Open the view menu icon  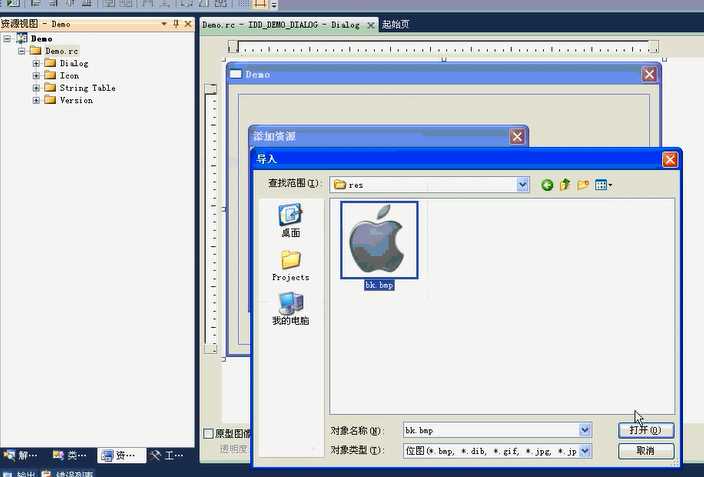click(x=603, y=185)
